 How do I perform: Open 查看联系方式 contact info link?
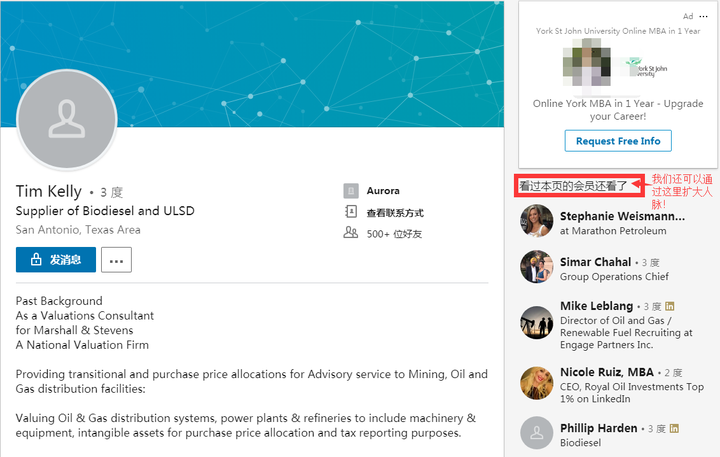395,213
